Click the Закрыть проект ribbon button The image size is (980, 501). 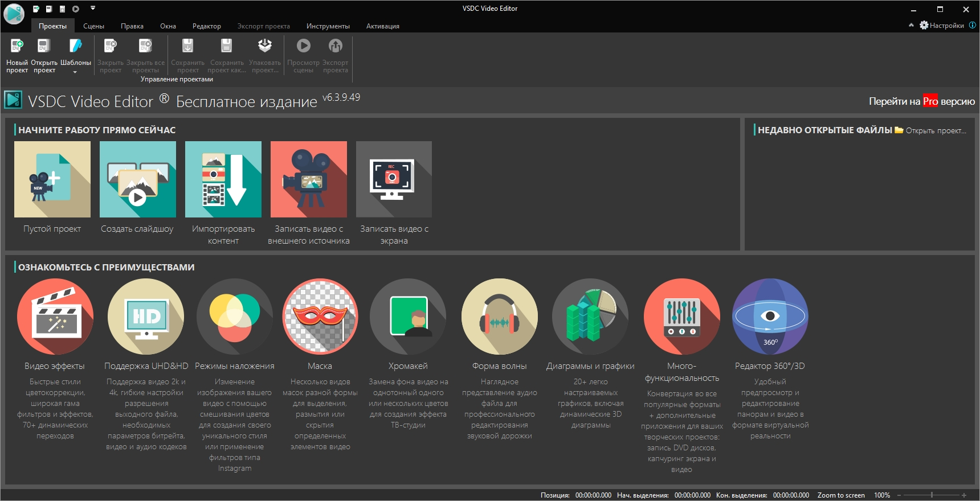[x=111, y=55]
